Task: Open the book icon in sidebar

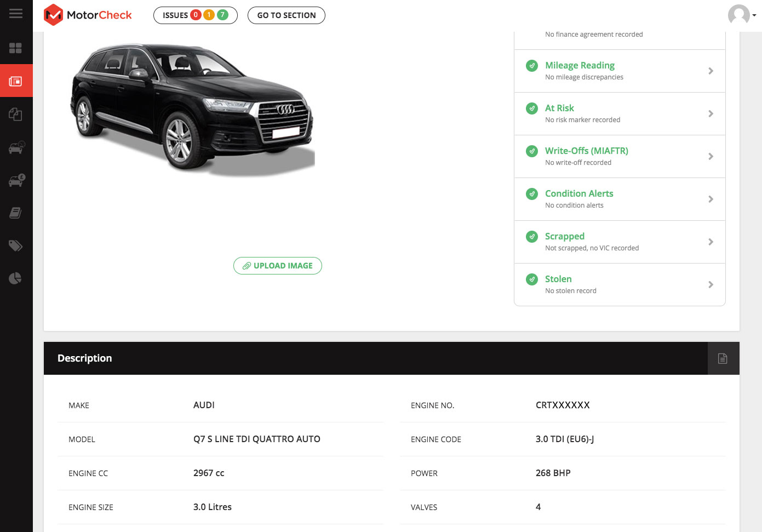Action: tap(15, 213)
